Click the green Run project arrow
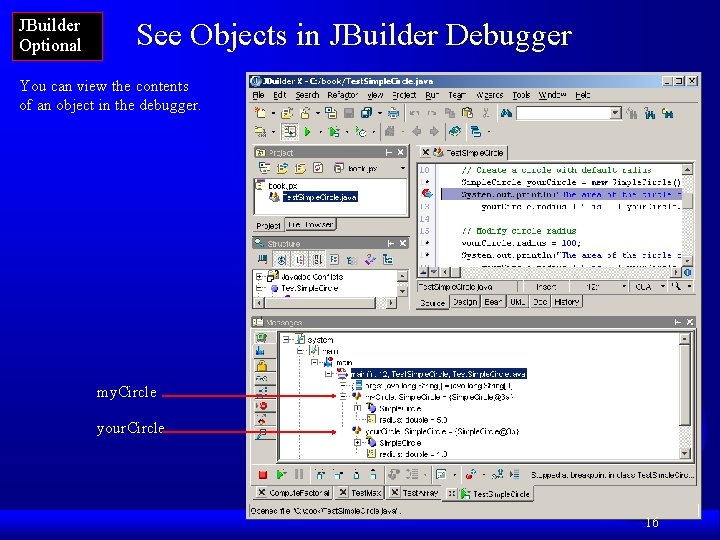 (308, 132)
